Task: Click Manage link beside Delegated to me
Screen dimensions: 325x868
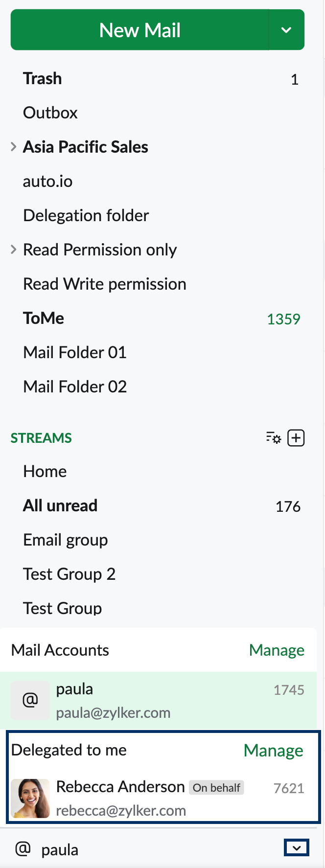Action: pos(273,751)
